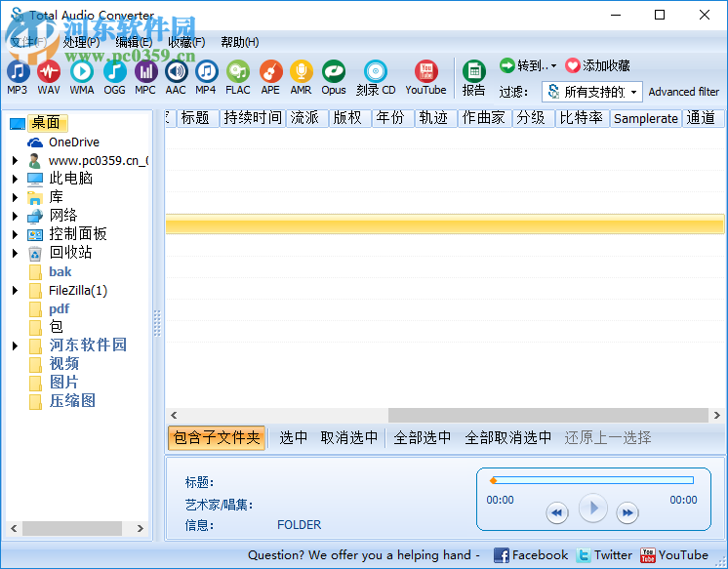The width and height of the screenshot is (728, 569).
Task: Click 还原上一选择 restore selection
Action: (608, 437)
